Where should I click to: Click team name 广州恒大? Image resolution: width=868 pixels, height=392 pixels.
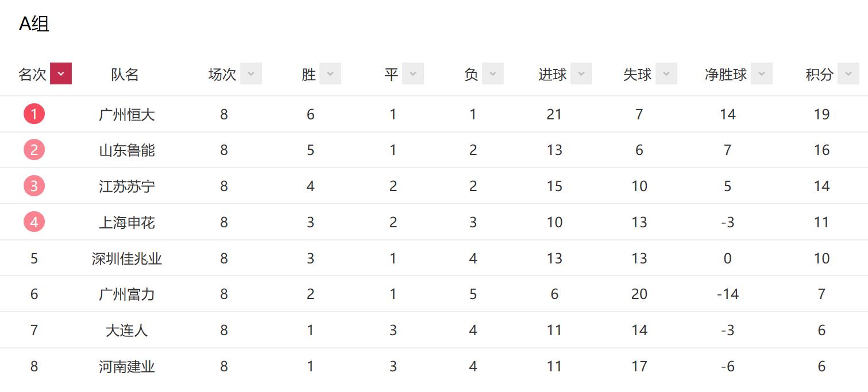pyautogui.click(x=126, y=114)
